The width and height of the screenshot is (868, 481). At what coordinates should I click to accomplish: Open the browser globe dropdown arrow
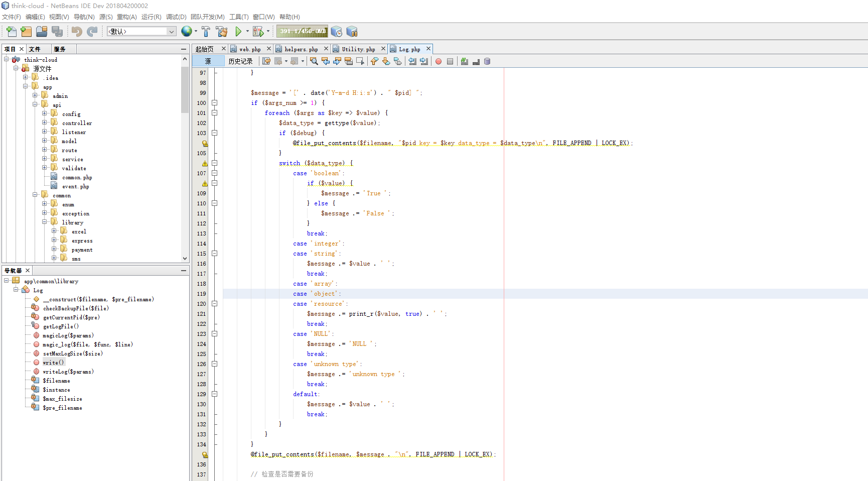click(x=196, y=32)
